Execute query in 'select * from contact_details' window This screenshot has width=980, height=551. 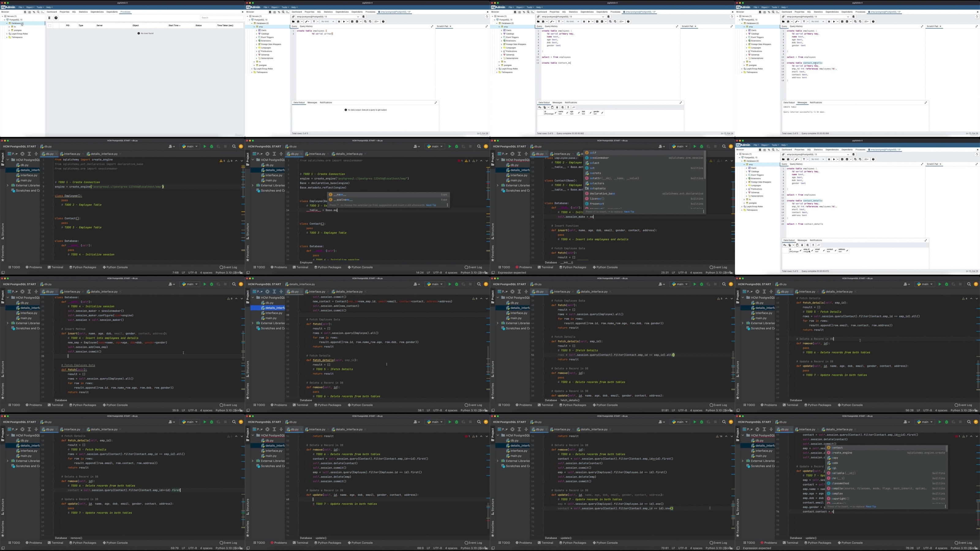tap(834, 159)
